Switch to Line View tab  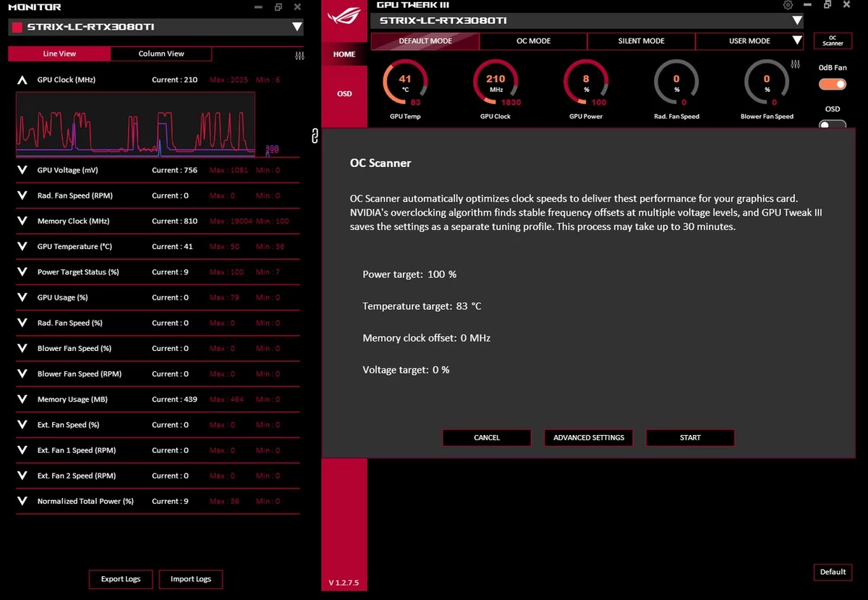(x=59, y=54)
